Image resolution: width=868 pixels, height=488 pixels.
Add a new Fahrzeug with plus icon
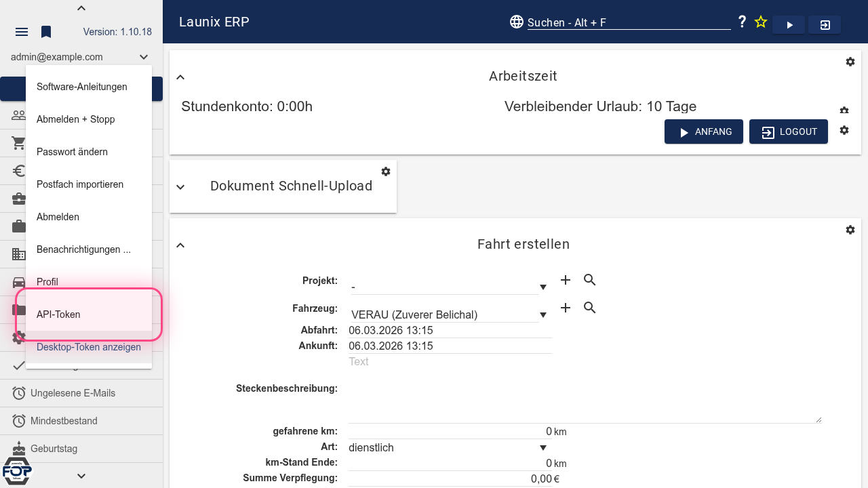566,308
